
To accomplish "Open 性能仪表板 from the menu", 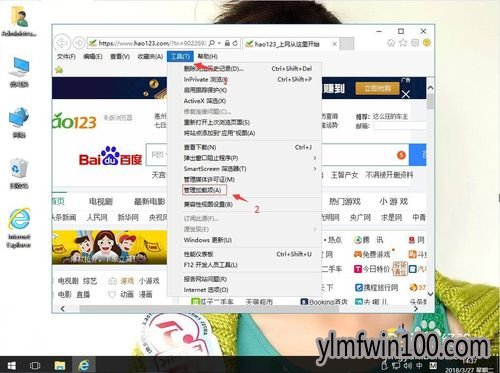I will click(244, 254).
